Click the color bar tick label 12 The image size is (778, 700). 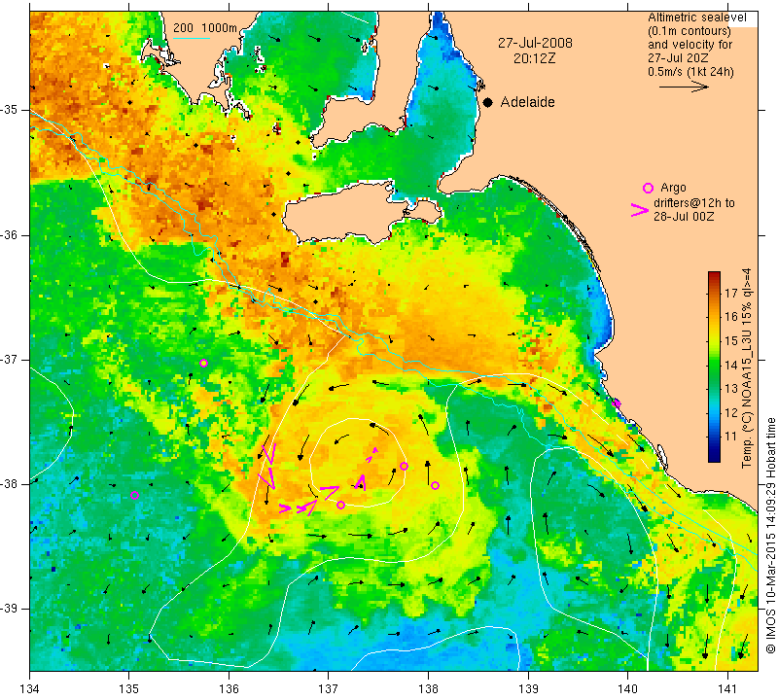click(x=731, y=412)
